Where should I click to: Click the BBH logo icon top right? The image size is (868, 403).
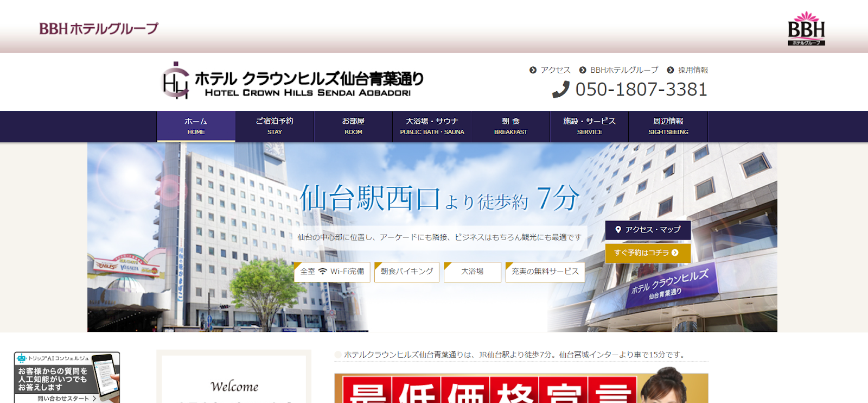pyautogui.click(x=806, y=28)
